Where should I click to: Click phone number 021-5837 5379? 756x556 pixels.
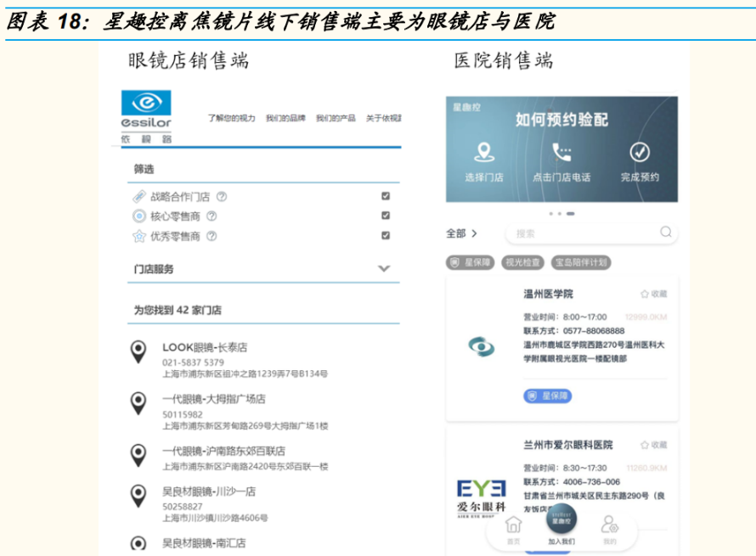pyautogui.click(x=193, y=362)
